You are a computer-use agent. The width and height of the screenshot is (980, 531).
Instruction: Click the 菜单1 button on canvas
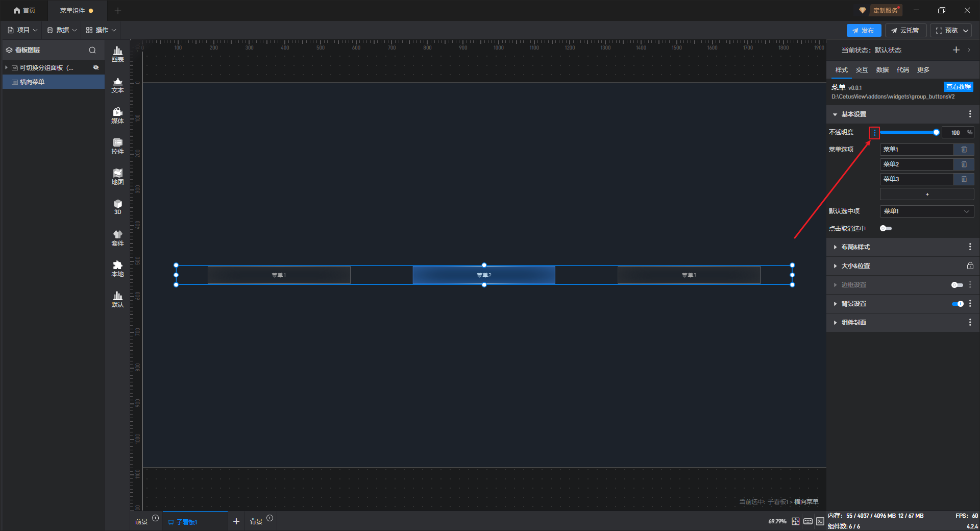[279, 275]
